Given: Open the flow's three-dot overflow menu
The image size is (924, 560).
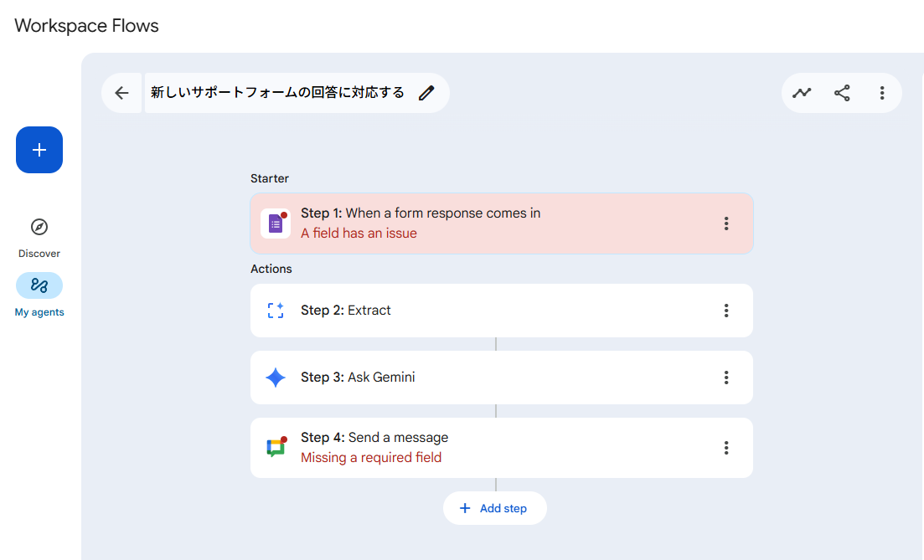Looking at the screenshot, I should (x=881, y=93).
